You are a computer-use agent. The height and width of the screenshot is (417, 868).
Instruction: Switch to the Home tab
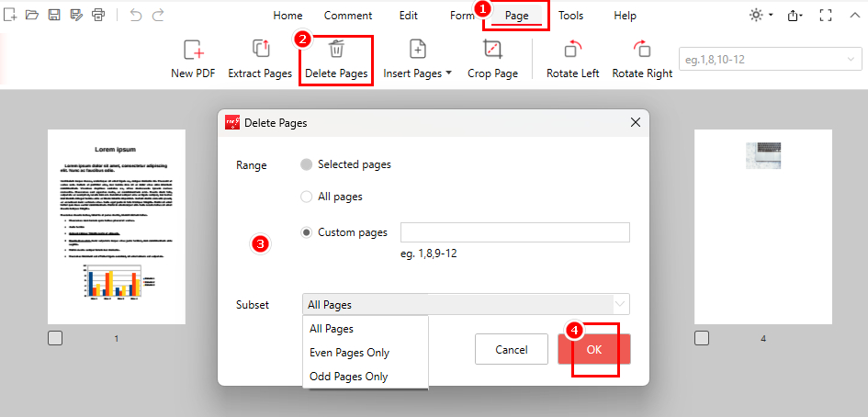tap(287, 16)
